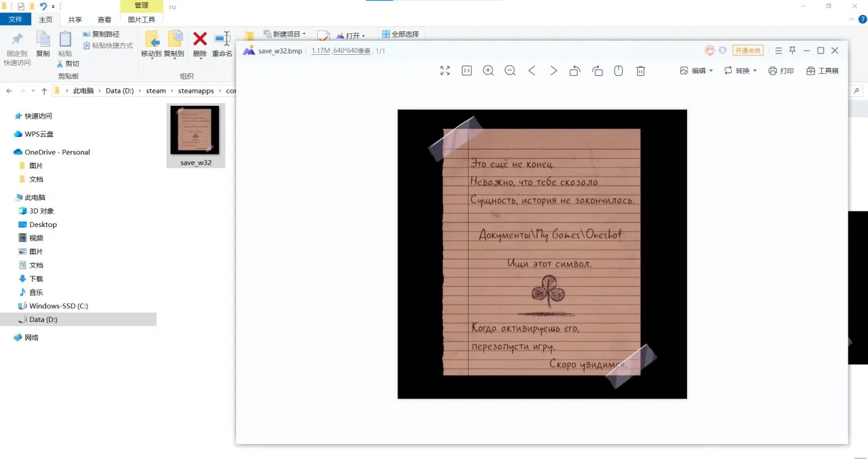Open recent locations dropdown arrow
868x459 pixels.
coord(33,91)
